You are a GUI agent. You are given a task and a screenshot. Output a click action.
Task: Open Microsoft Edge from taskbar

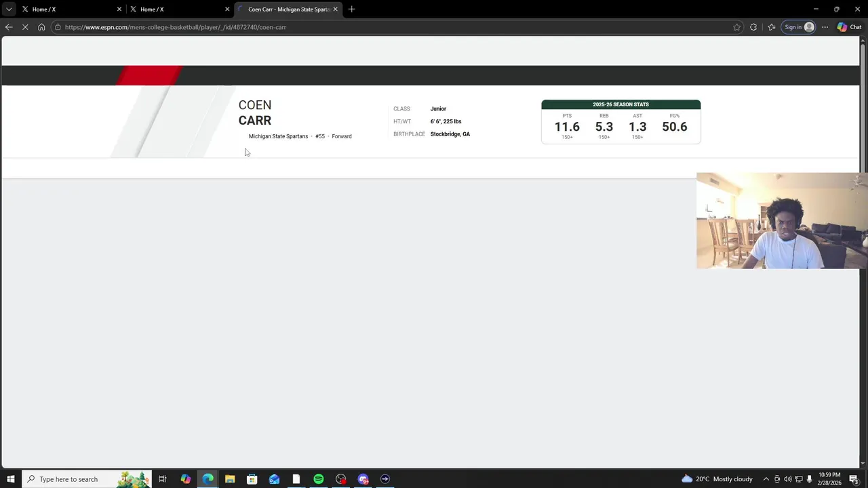point(208,479)
